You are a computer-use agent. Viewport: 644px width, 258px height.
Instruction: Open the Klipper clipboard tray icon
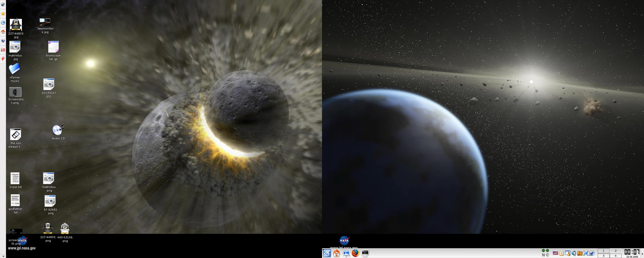pyautogui.click(x=561, y=253)
